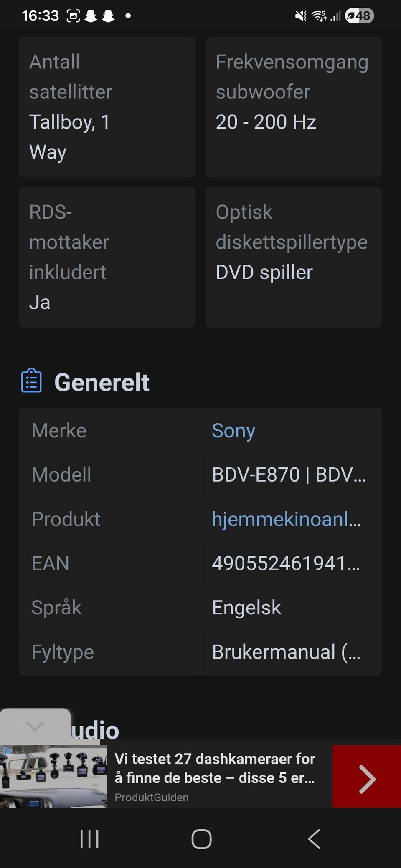
Task: Tap the Brukermanual file type value
Action: 286,652
